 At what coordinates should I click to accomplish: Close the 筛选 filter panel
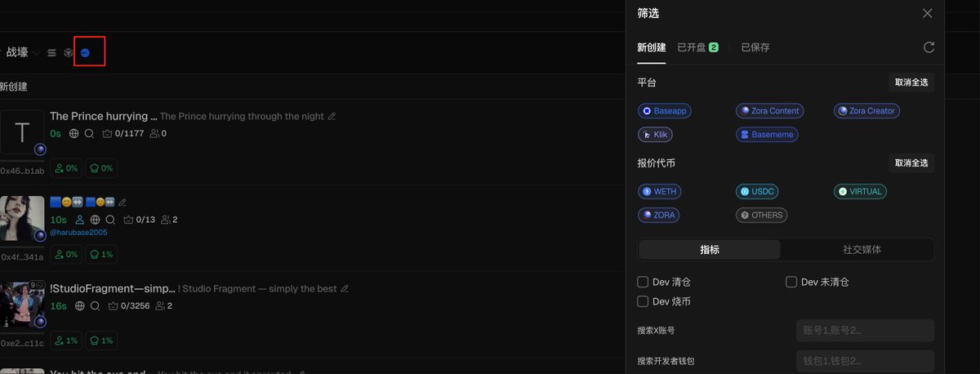927,13
